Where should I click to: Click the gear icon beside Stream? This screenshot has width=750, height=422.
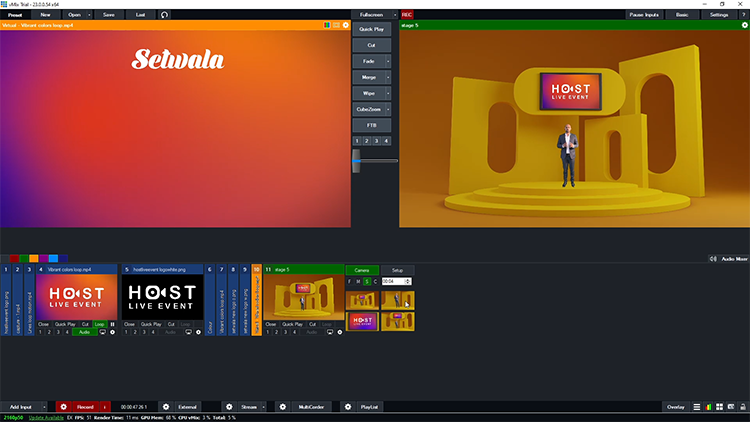click(x=229, y=407)
